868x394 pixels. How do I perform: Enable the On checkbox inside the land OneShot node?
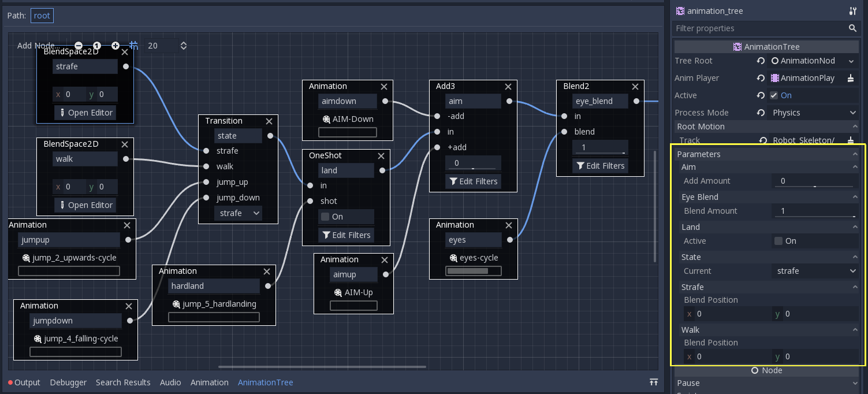324,216
